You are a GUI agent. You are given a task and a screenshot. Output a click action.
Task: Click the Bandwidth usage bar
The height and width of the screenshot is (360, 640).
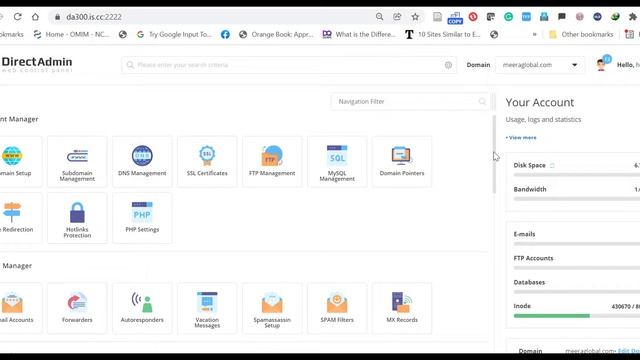[576, 199]
